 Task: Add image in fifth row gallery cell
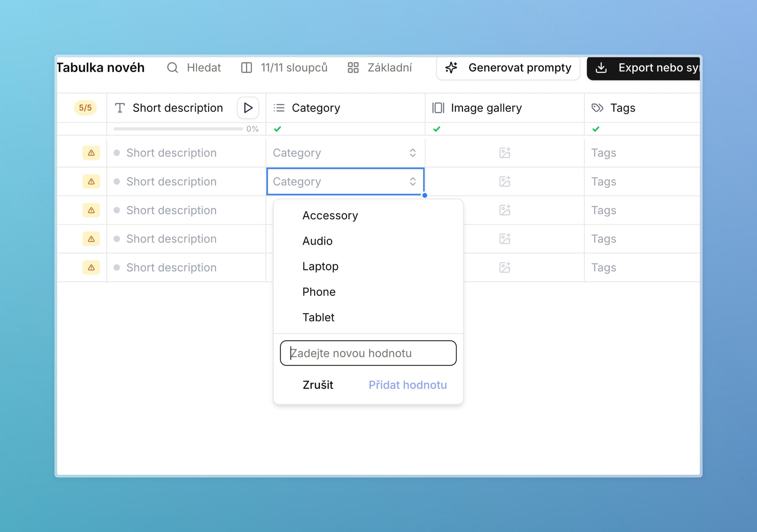pos(505,267)
